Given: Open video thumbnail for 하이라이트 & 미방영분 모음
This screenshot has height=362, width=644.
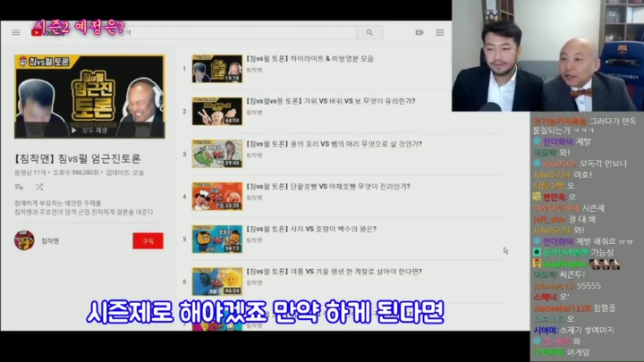Looking at the screenshot, I should [217, 69].
